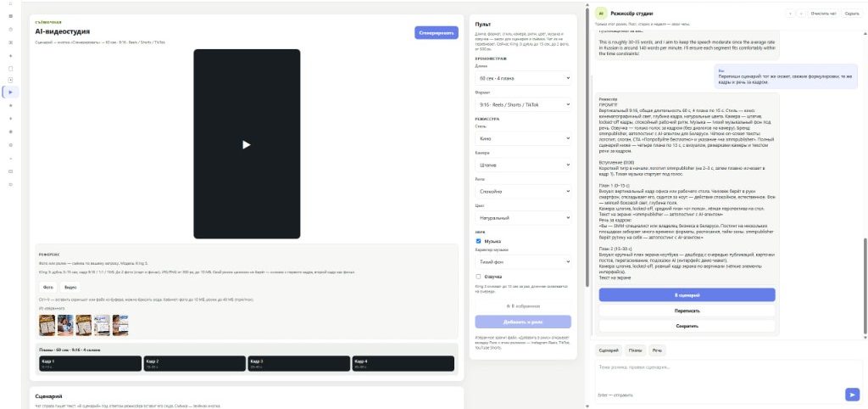Click the blue Сгенерировать button
Image resolution: width=868 pixels, height=409 pixels.
tap(437, 33)
